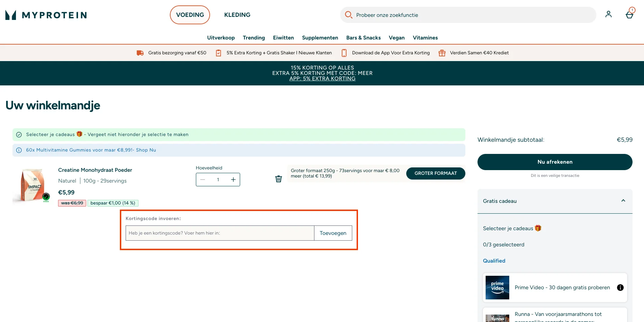Click the 'was €6,99' price badge
The height and width of the screenshot is (322, 644).
[72, 203]
